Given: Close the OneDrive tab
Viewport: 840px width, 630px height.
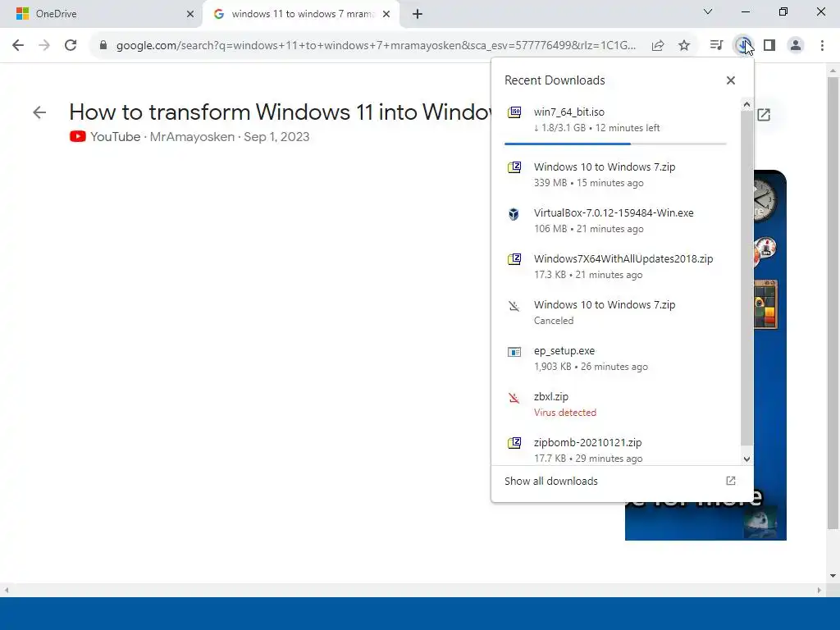Looking at the screenshot, I should [190, 14].
